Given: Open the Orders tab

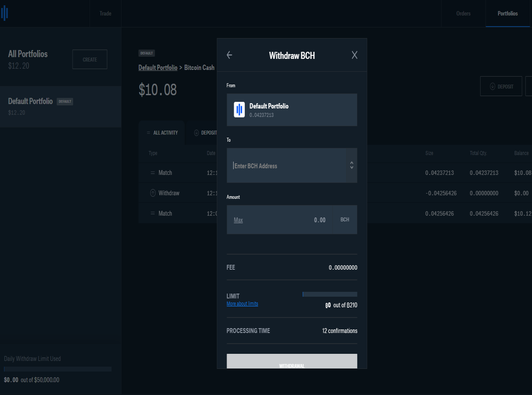Looking at the screenshot, I should [x=463, y=13].
